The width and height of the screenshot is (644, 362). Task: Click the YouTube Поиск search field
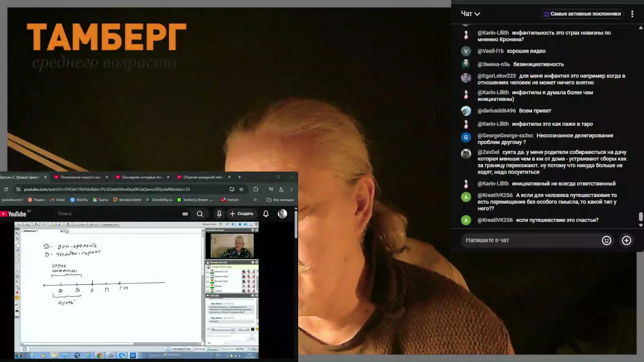click(x=116, y=214)
